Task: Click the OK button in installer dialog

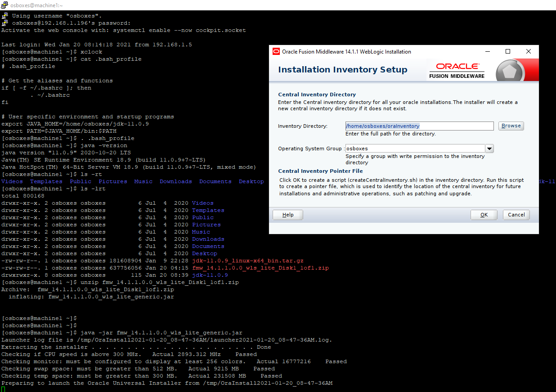Action: pyautogui.click(x=484, y=215)
